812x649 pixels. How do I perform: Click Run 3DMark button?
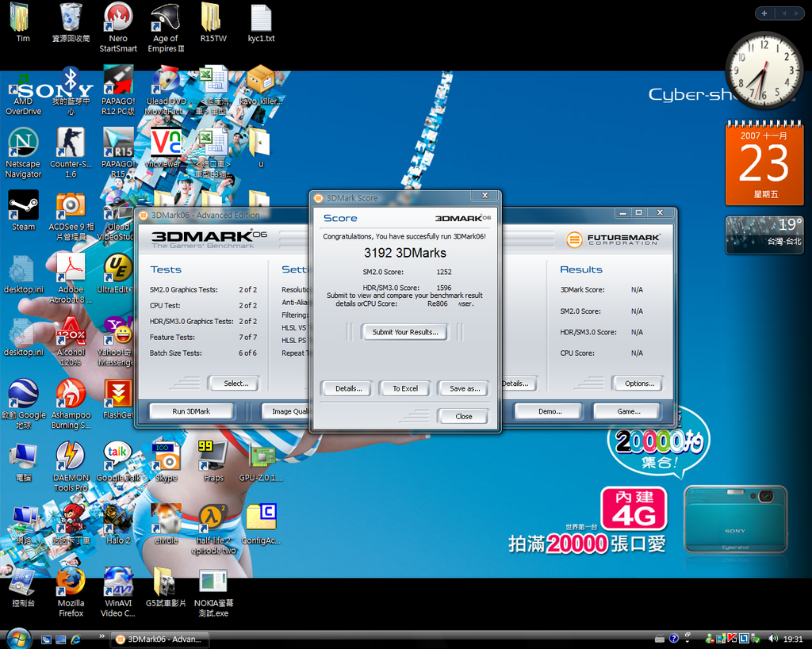(191, 411)
